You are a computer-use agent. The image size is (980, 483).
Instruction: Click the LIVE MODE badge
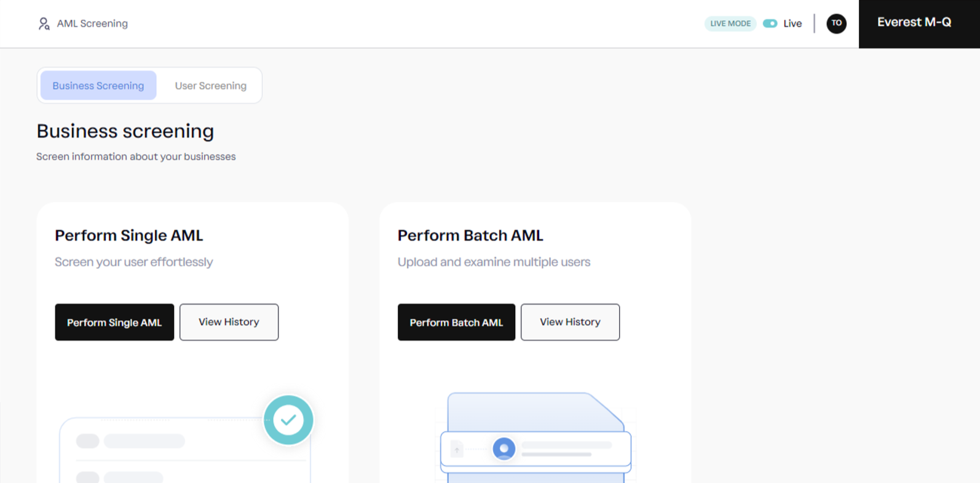pos(730,23)
